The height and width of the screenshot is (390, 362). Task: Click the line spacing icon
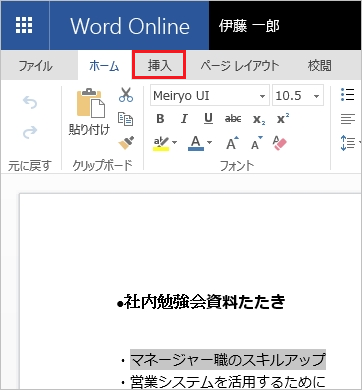348,143
